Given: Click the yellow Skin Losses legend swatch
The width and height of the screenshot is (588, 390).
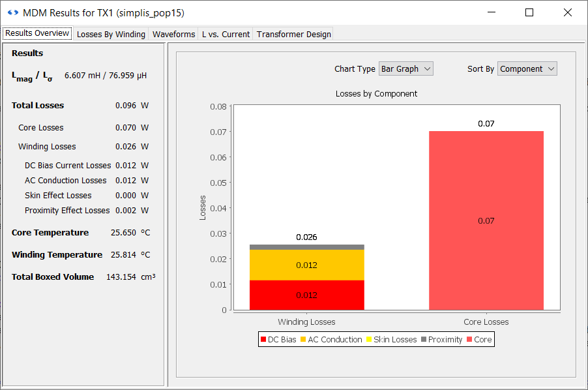Looking at the screenshot, I should 369,340.
